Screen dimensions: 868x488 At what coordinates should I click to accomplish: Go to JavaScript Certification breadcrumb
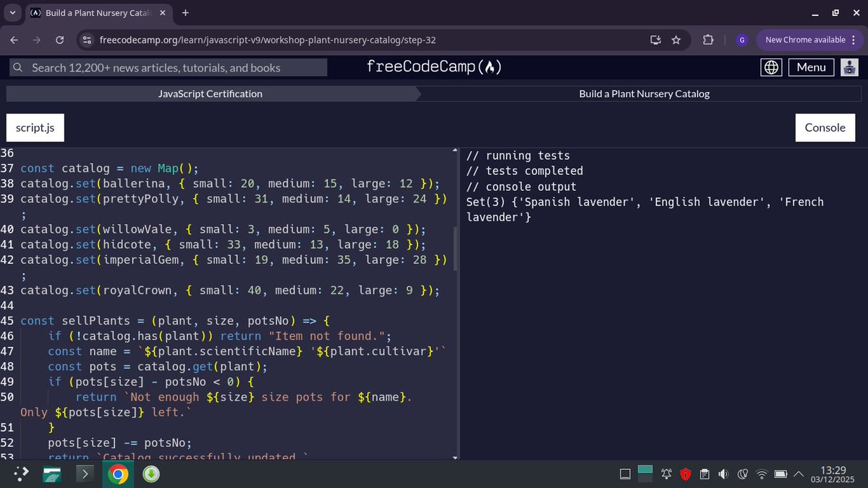210,93
